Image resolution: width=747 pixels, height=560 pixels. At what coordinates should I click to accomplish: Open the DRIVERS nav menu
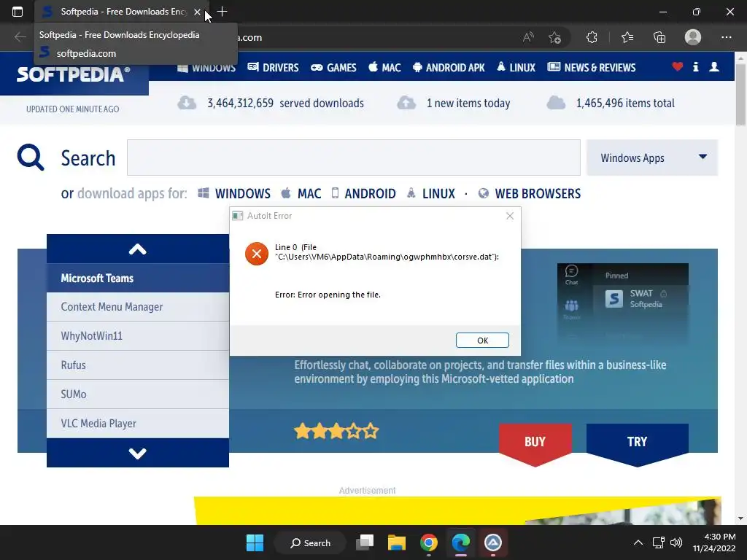pyautogui.click(x=273, y=68)
